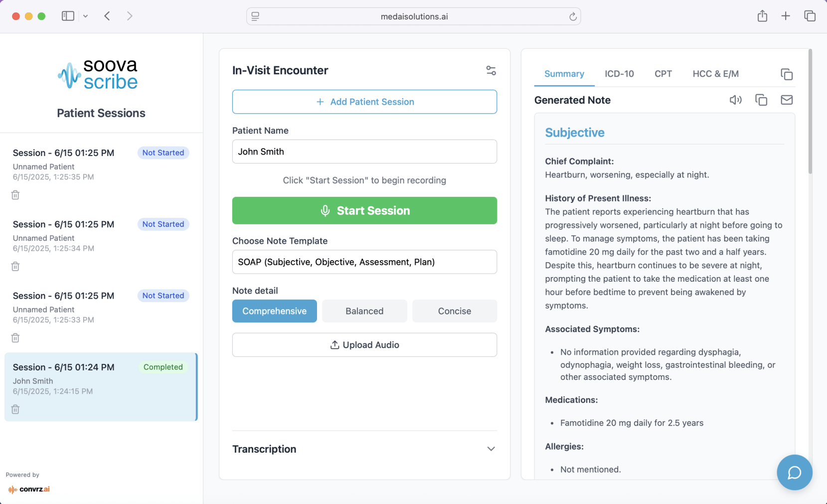Email the generated note via envelope icon
The image size is (827, 504).
point(787,100)
